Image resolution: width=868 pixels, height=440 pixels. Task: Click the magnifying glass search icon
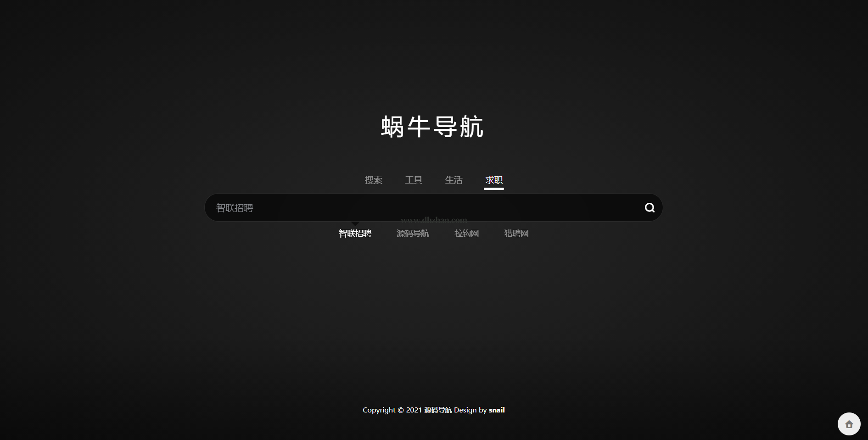[x=650, y=208]
